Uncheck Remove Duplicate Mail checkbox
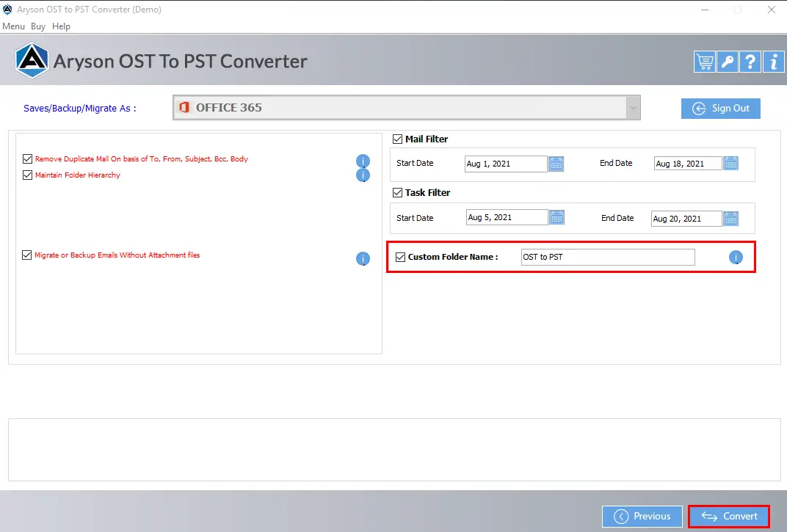 (28, 158)
